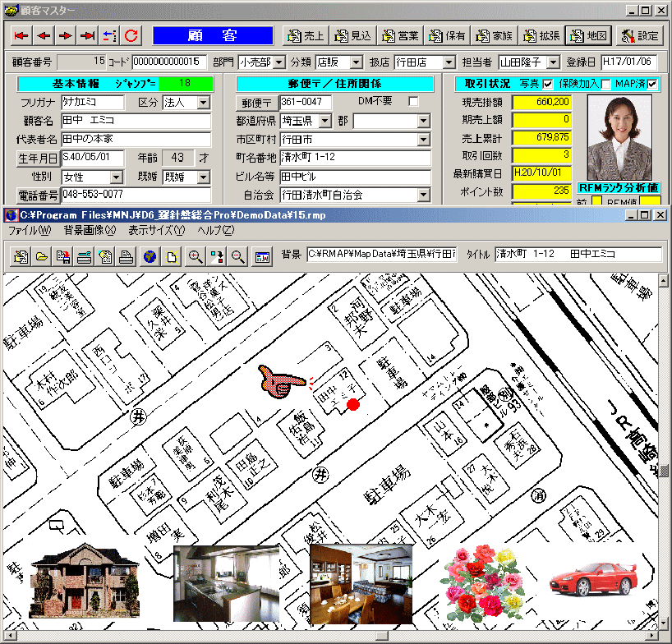Click the new blank page icon

(x=172, y=256)
